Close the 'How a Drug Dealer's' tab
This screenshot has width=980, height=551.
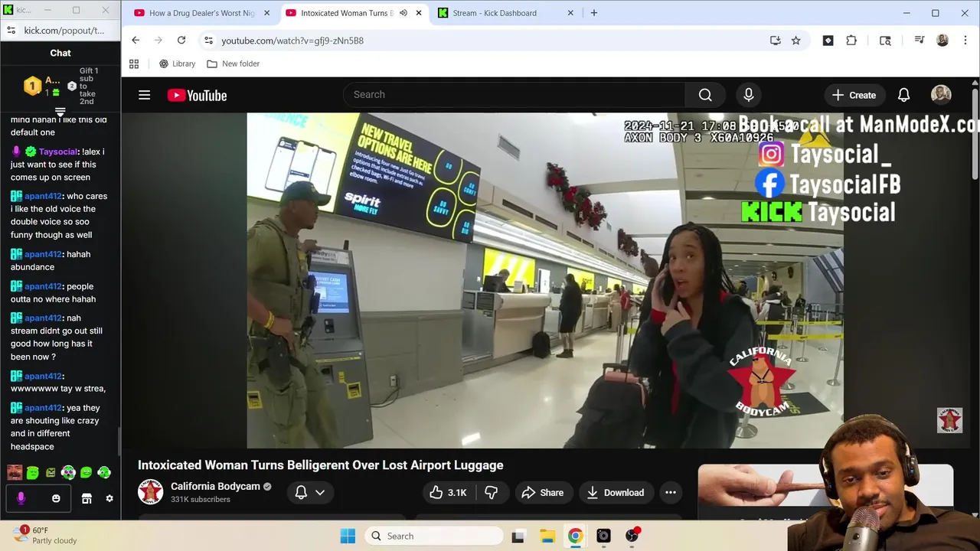266,13
